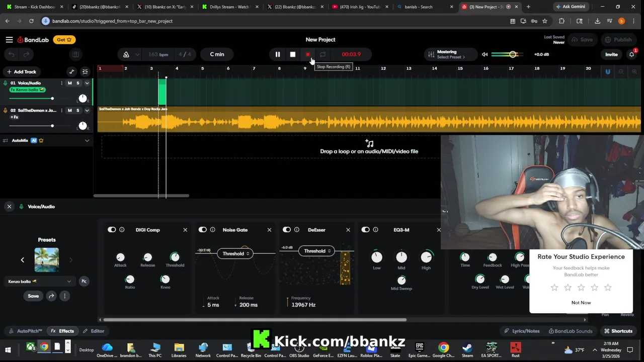Add Fx to the SaiTheDemon track

click(15, 117)
